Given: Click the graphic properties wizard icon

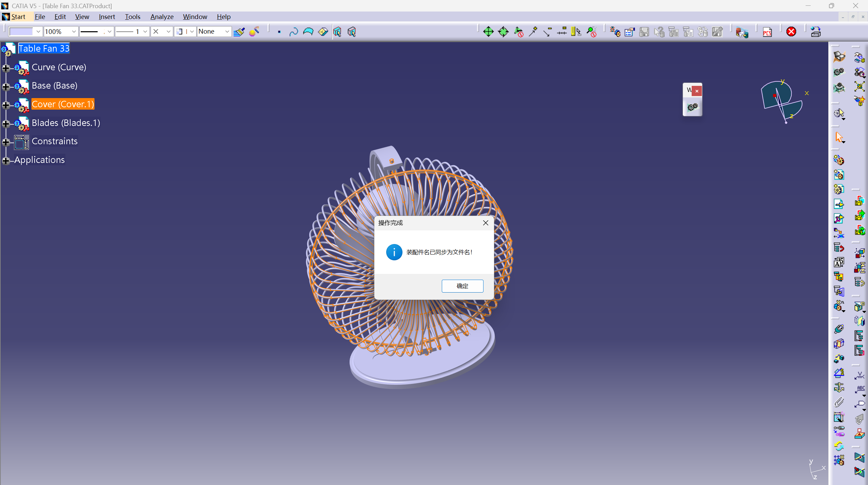Looking at the screenshot, I should coord(254,32).
